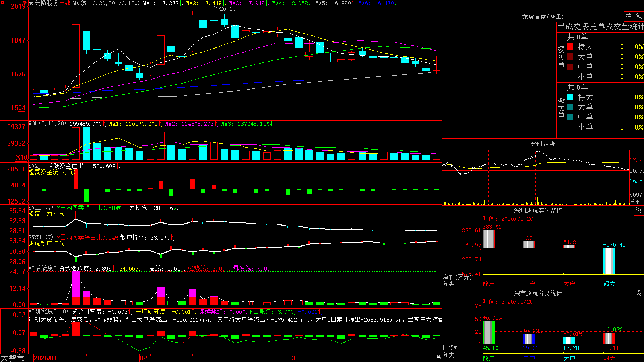
Task: Click 小单 row in 委买单 section
Action: tap(605, 77)
